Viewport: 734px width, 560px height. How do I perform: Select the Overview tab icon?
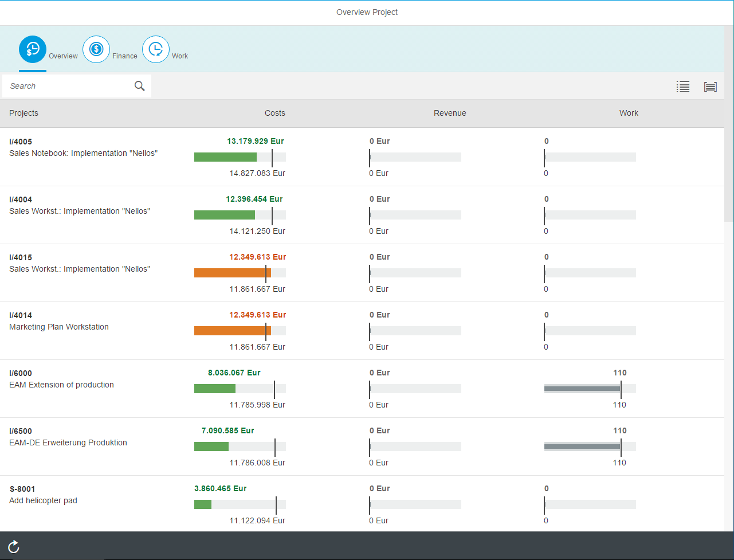click(x=33, y=49)
